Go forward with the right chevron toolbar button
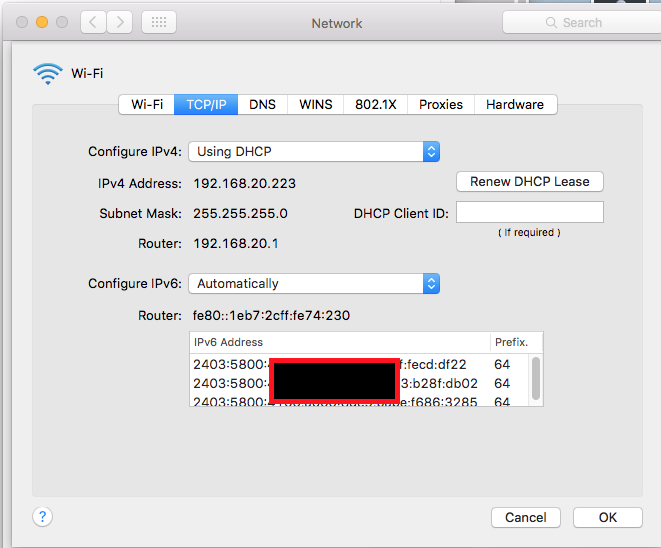Screen dimensions: 661x548 120,22
